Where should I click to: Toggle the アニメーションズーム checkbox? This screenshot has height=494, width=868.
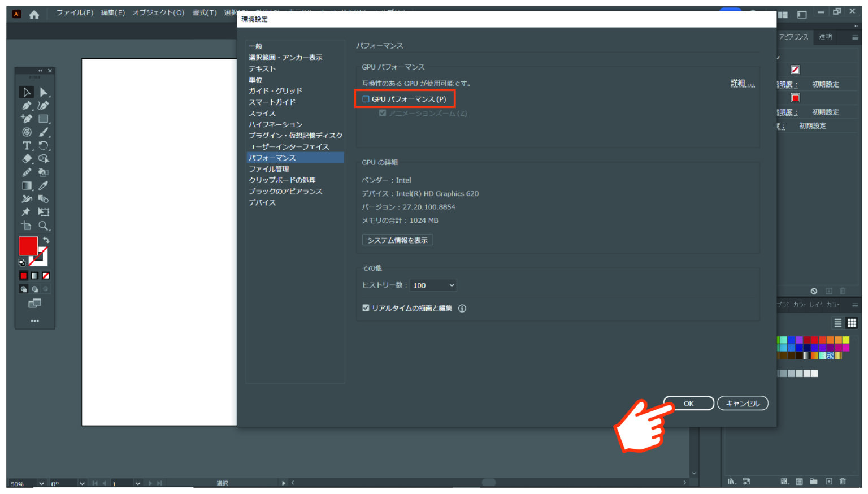pos(383,113)
